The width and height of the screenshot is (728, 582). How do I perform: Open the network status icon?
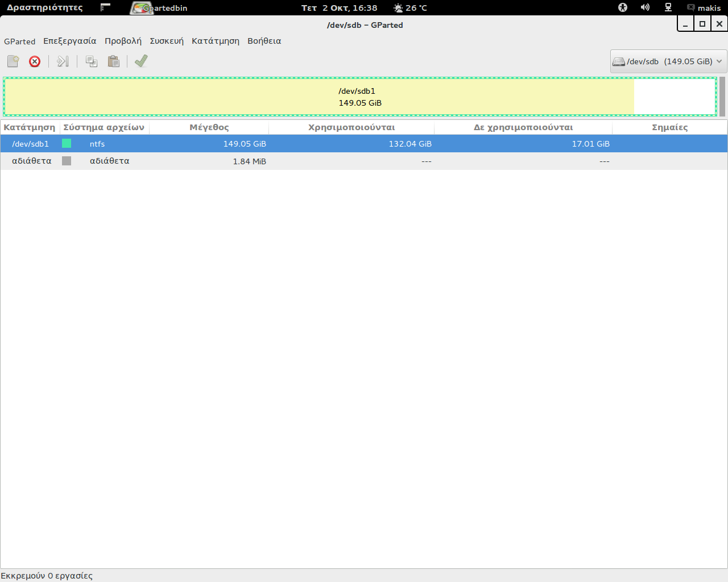coord(668,7)
